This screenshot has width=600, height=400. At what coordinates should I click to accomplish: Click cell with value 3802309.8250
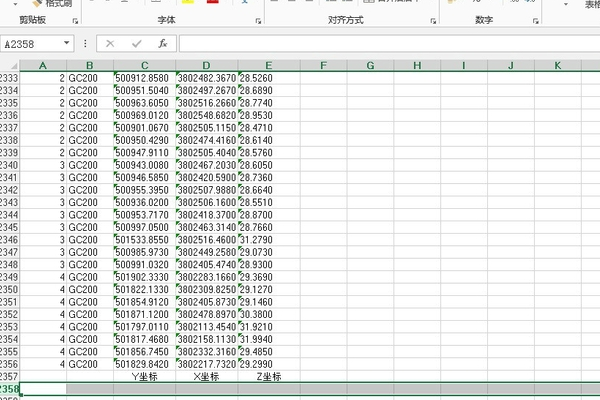pyautogui.click(x=207, y=289)
